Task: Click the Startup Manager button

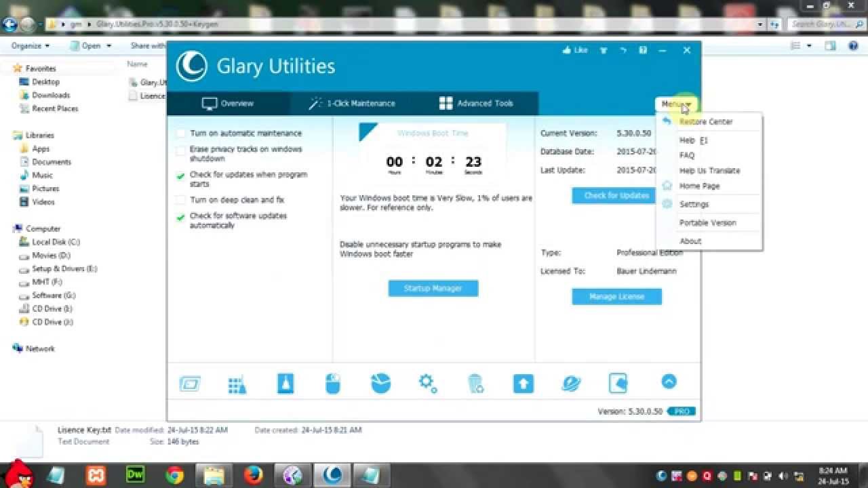Action: (x=433, y=288)
